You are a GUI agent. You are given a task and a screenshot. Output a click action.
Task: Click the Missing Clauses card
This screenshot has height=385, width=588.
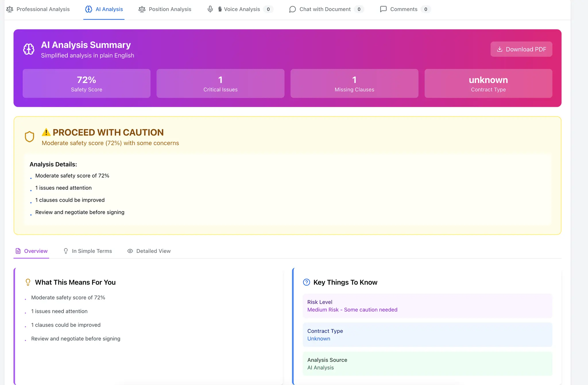point(354,83)
